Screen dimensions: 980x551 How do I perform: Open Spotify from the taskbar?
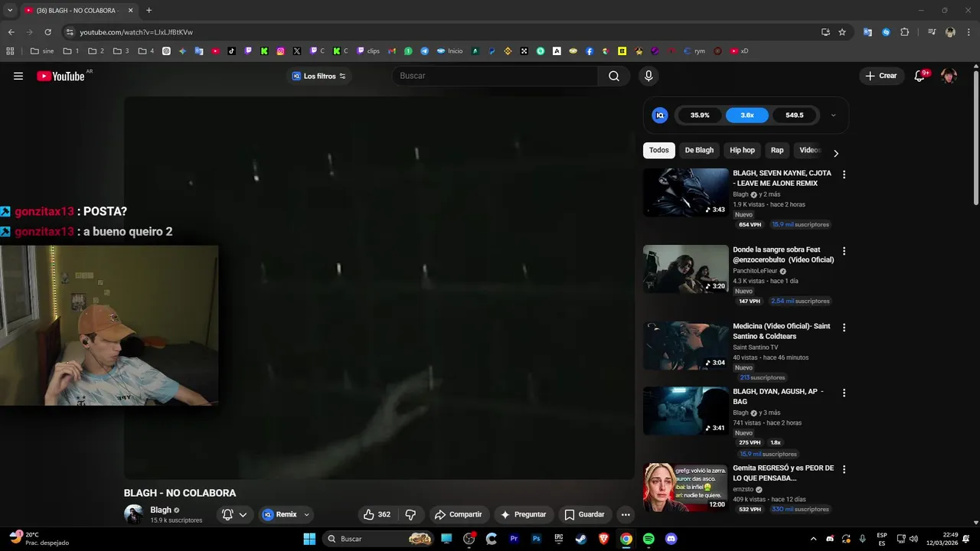click(648, 539)
